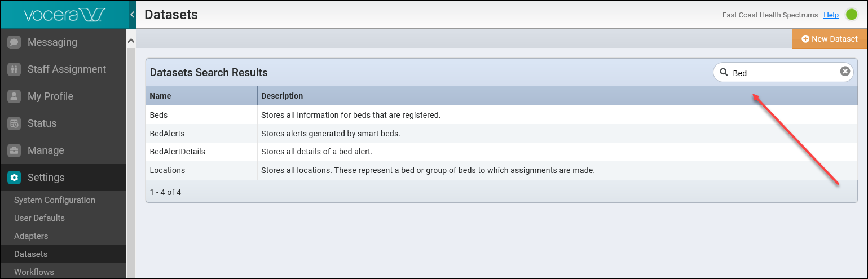Clear the search box with the X icon
Image resolution: width=868 pixels, height=279 pixels.
click(845, 71)
